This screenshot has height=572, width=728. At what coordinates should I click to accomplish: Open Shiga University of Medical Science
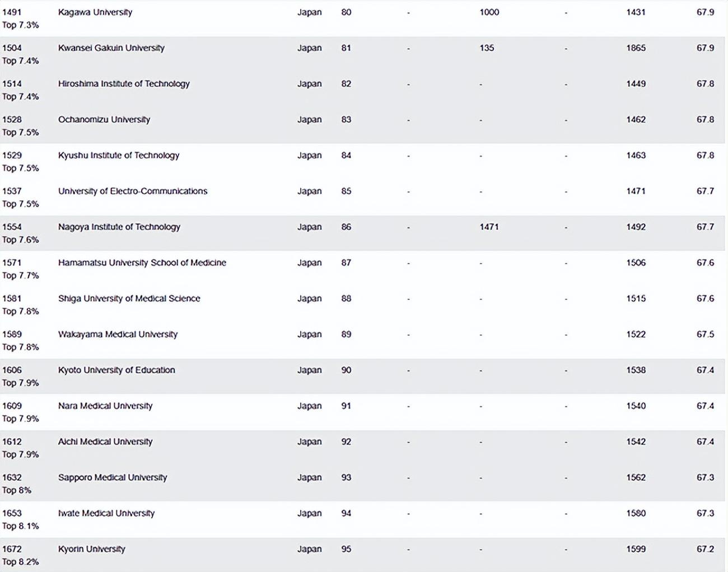click(129, 299)
